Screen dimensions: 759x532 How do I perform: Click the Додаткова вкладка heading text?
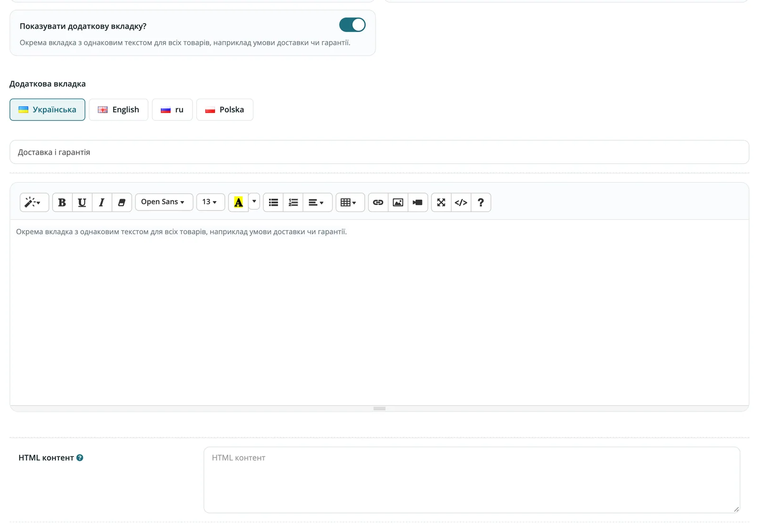47,84
